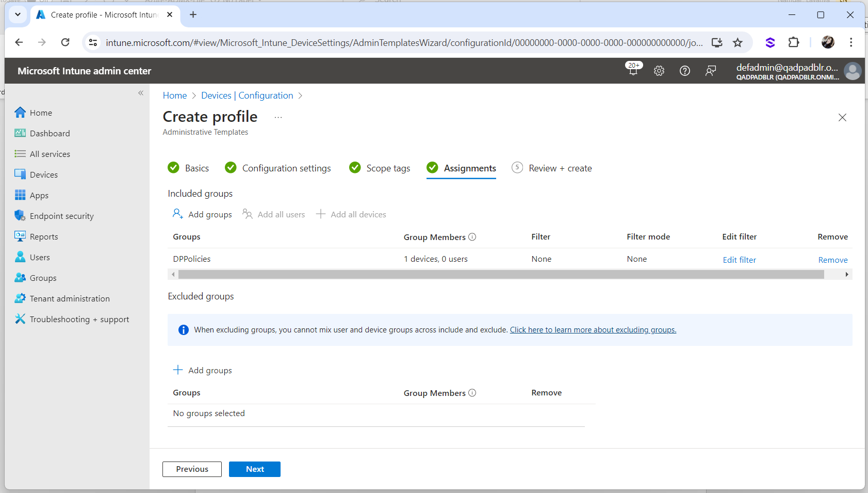Open the notifications bell icon
Viewport: 868px width, 493px height.
pos(633,71)
